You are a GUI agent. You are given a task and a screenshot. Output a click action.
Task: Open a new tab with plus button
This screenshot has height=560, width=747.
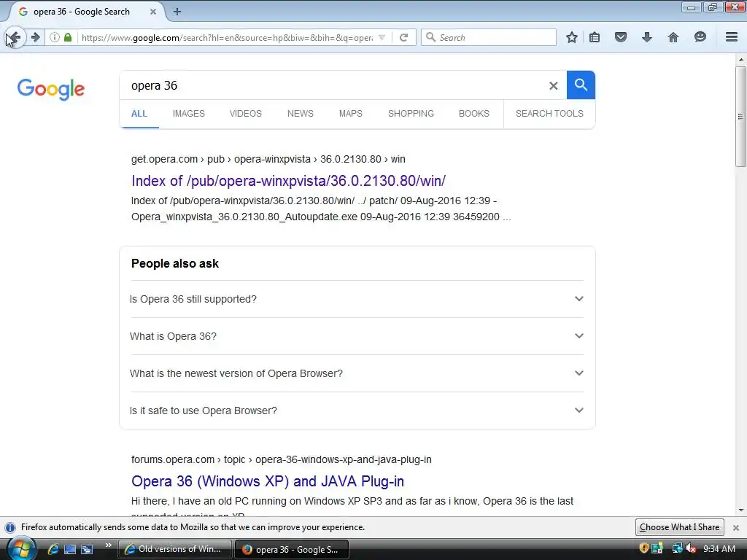click(x=177, y=12)
